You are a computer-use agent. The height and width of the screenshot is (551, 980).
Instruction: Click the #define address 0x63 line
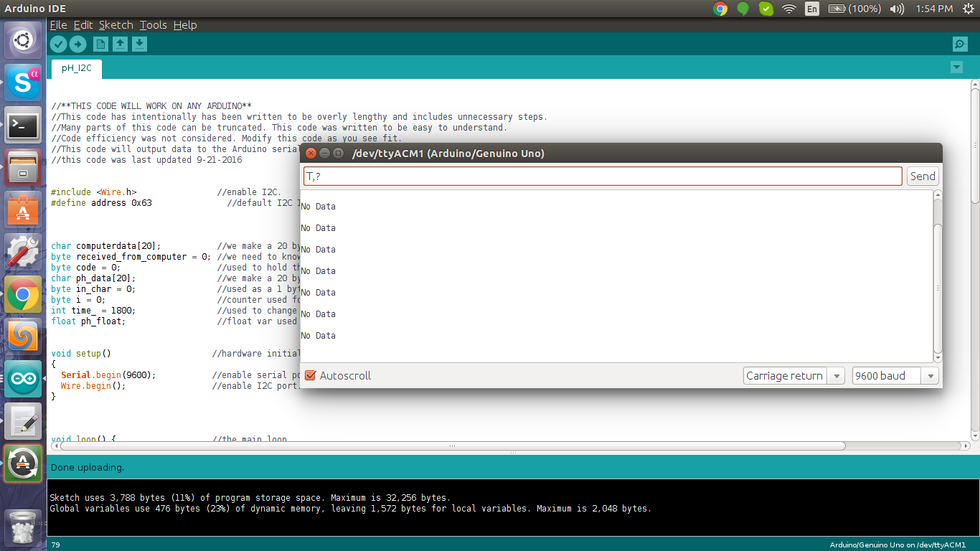pyautogui.click(x=101, y=203)
